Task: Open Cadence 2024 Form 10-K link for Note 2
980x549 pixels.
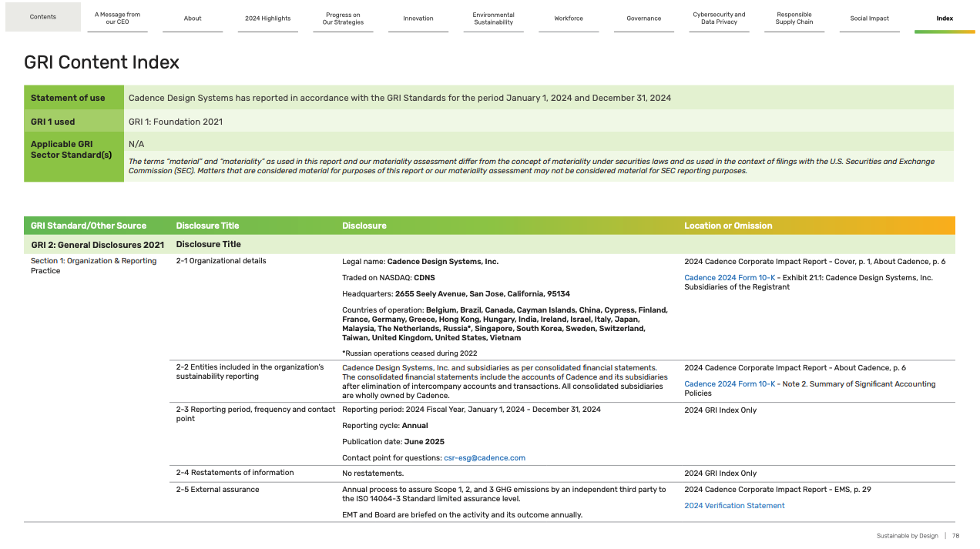Action: (x=730, y=384)
